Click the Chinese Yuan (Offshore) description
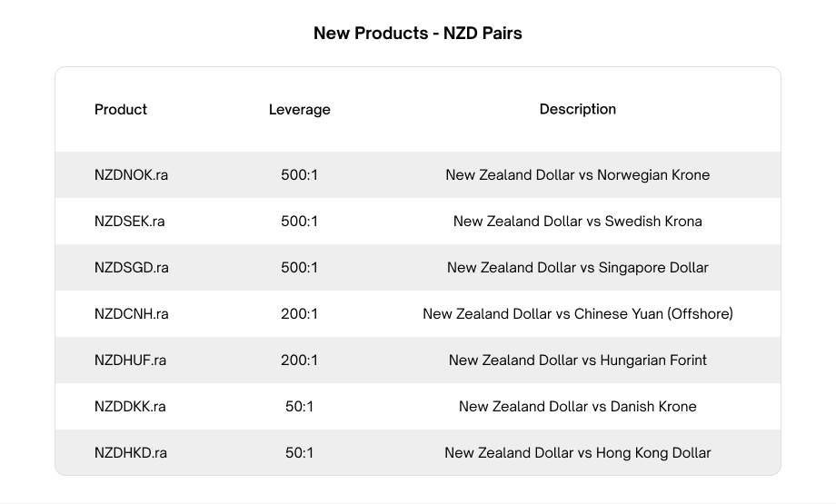Image resolution: width=836 pixels, height=504 pixels. (x=577, y=314)
